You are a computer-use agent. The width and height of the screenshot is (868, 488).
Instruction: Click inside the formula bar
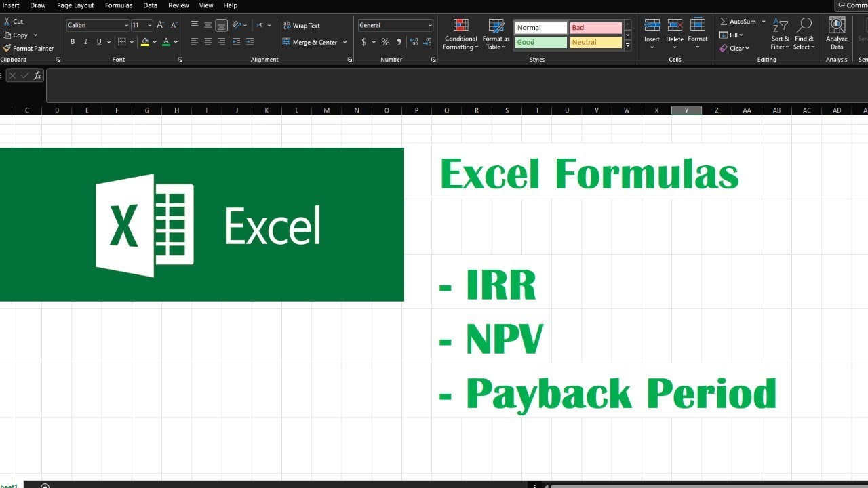tap(457, 85)
